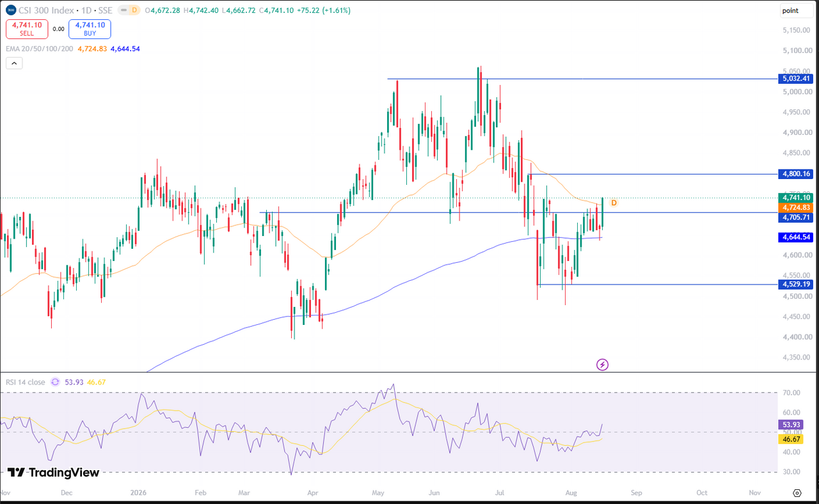The width and height of the screenshot is (819, 504).
Task: Click the Feb label on the time axis
Action: [200, 492]
